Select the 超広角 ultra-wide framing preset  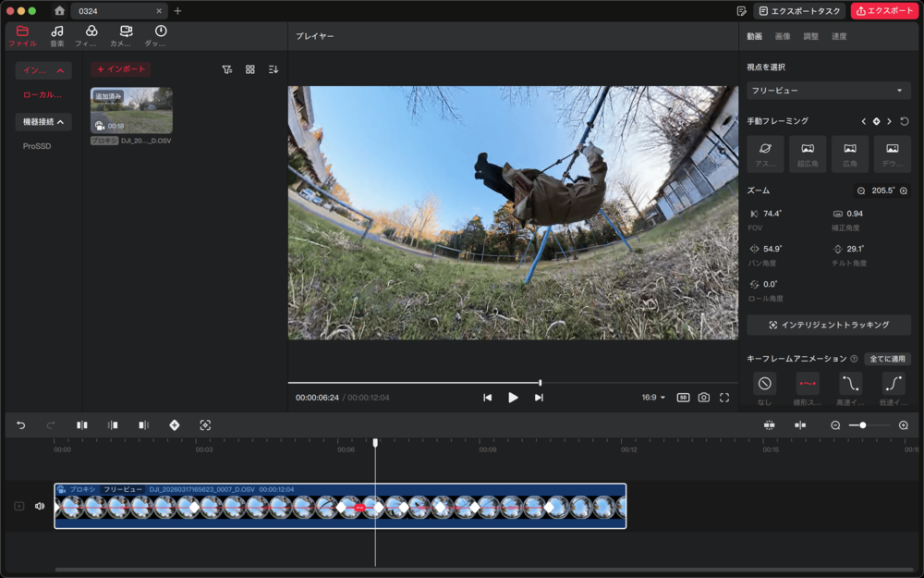[x=808, y=154]
